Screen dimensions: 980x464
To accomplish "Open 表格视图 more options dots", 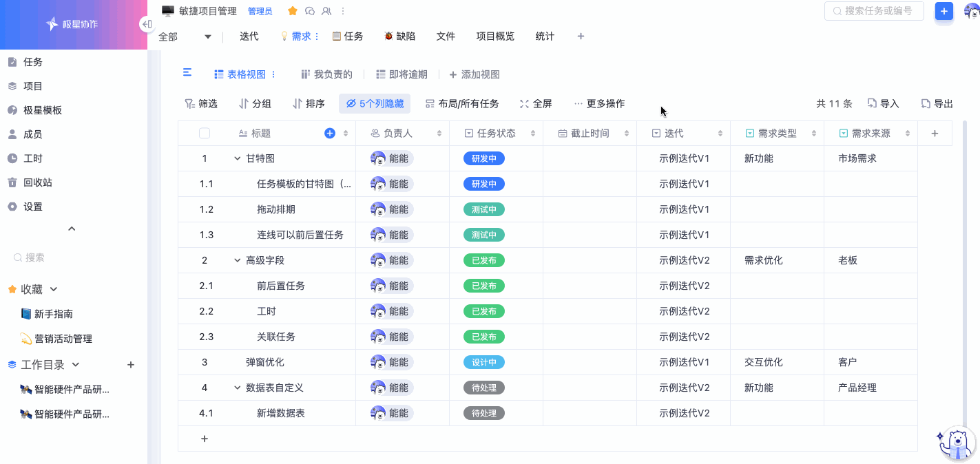I will (x=273, y=74).
